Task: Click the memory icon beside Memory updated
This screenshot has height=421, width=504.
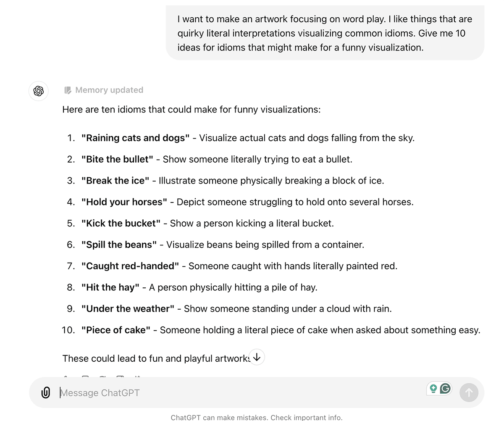Action: (68, 90)
